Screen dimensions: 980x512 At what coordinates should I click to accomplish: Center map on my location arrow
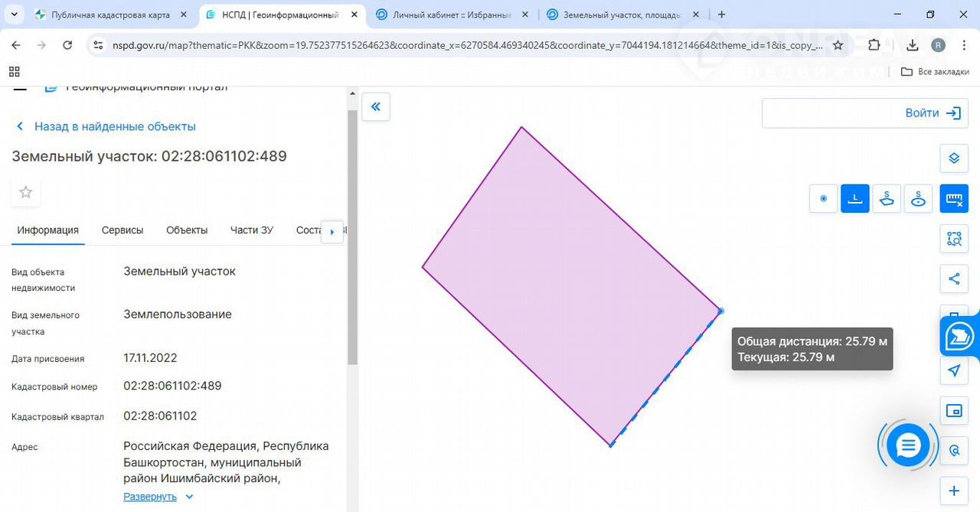[954, 371]
